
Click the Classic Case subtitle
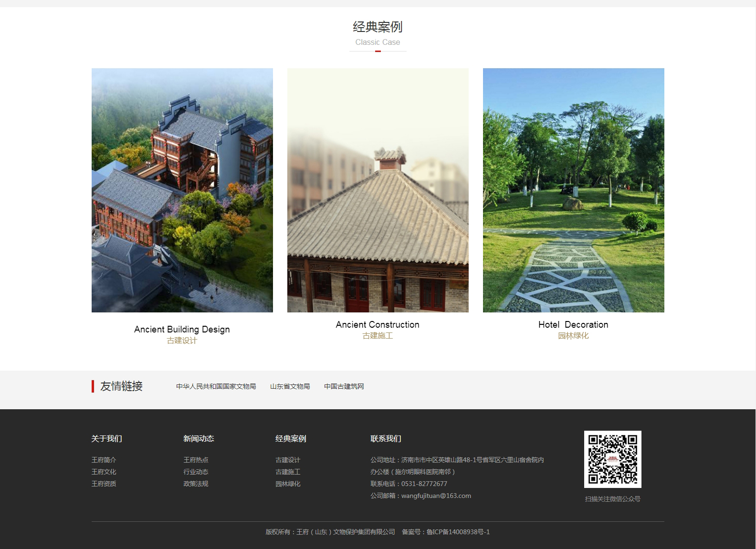[x=378, y=42]
